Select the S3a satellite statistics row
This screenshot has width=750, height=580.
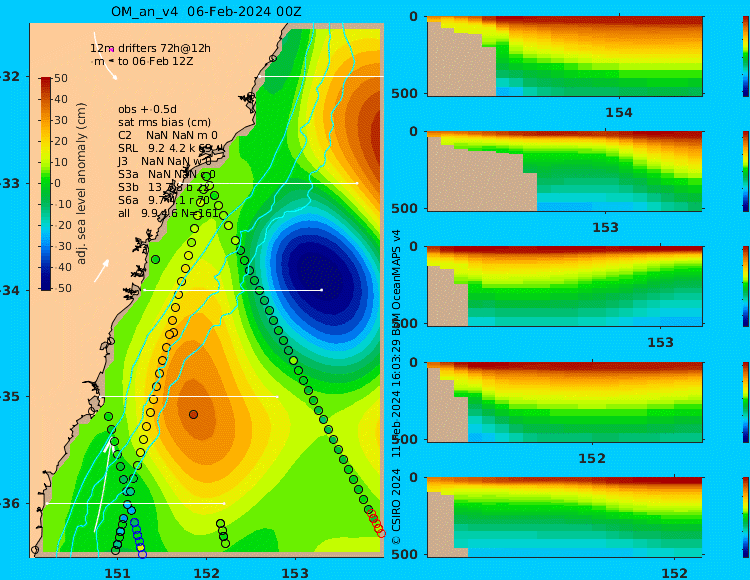167,175
